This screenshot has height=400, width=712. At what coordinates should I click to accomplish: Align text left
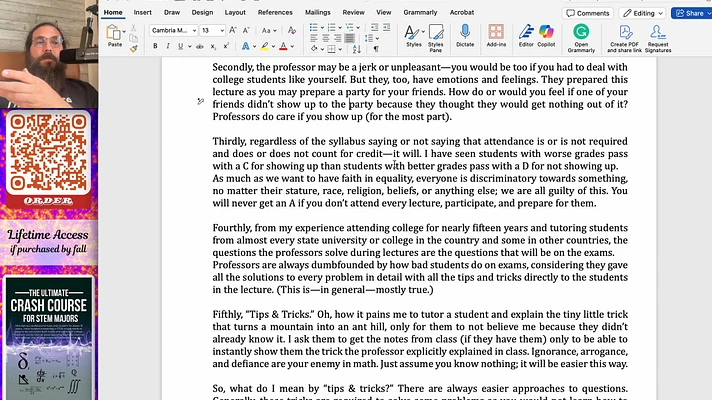(314, 38)
